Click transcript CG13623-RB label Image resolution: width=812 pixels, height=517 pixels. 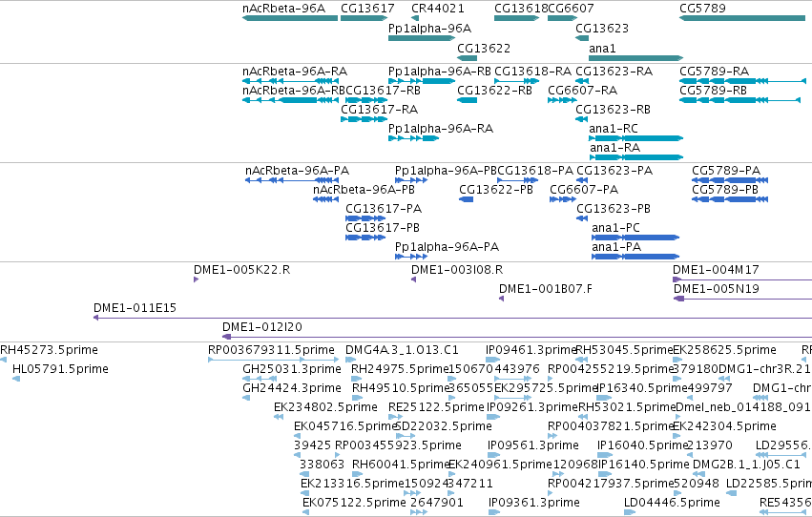point(614,110)
